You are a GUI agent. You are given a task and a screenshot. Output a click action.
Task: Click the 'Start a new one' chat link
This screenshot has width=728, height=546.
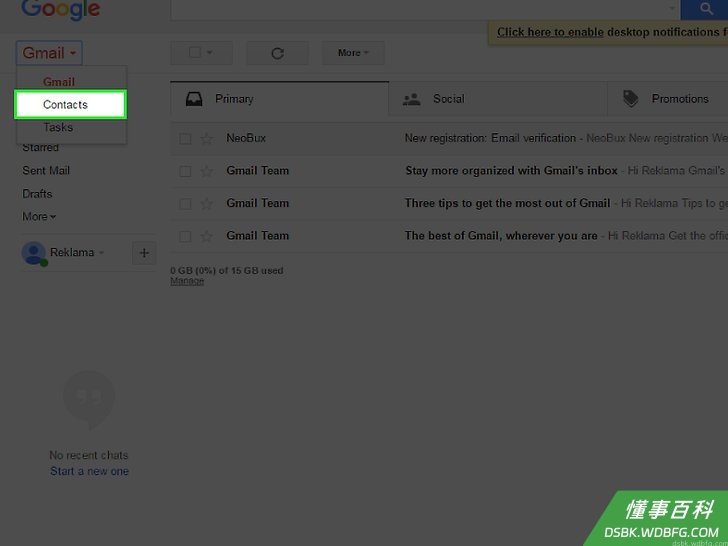pos(89,471)
